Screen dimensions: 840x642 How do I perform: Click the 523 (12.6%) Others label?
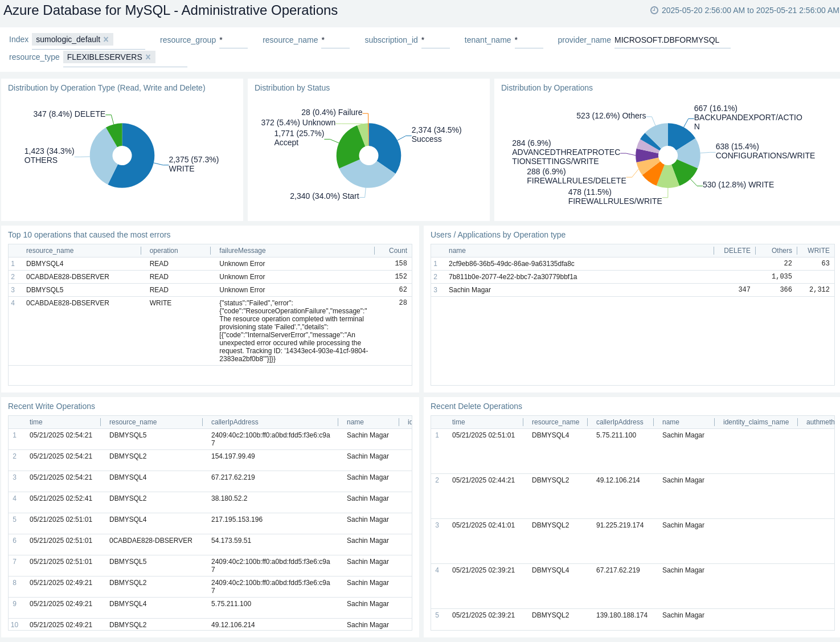(611, 116)
